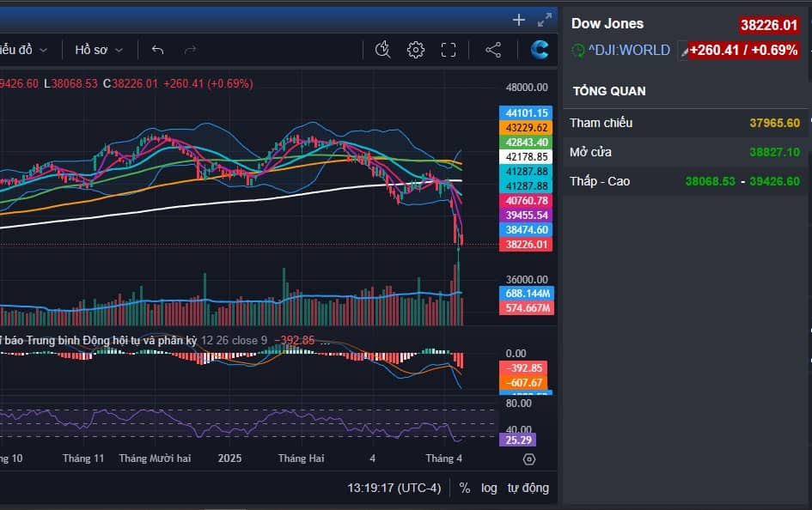Click the Tháng Mười hai date label

155,458
